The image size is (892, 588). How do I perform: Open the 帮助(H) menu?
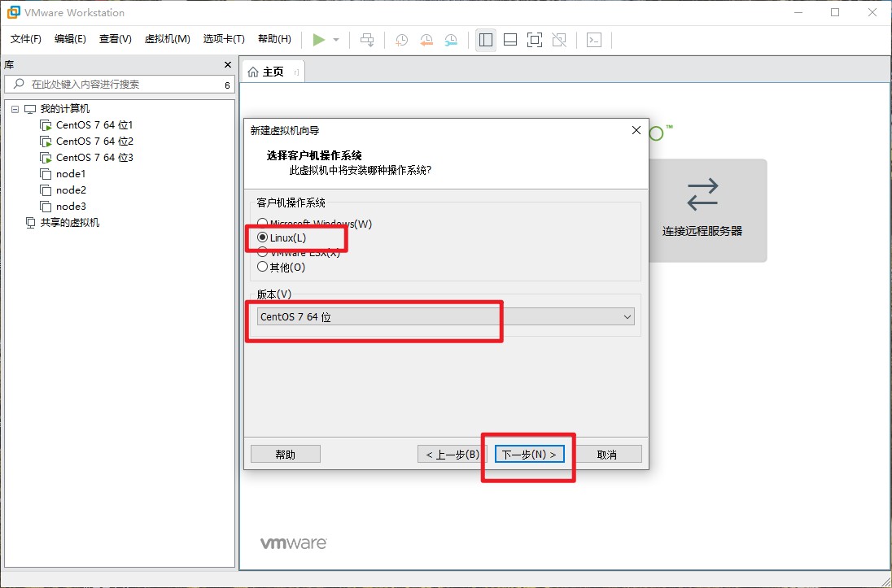point(274,39)
